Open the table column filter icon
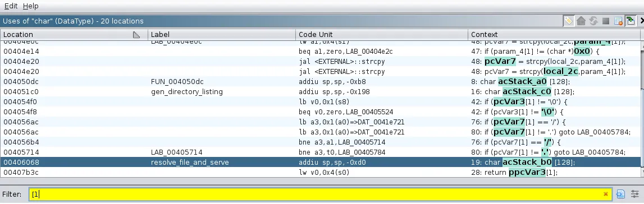The width and height of the screenshot is (644, 204). pyautogui.click(x=620, y=194)
